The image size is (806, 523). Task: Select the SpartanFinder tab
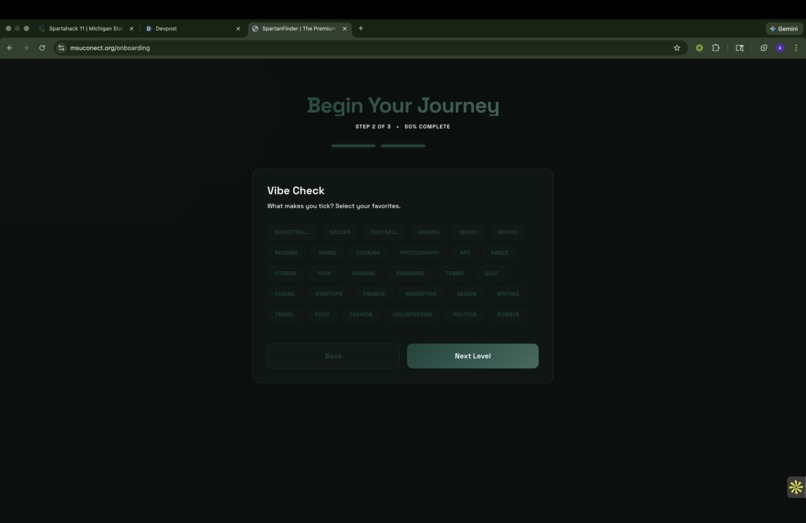(300, 29)
